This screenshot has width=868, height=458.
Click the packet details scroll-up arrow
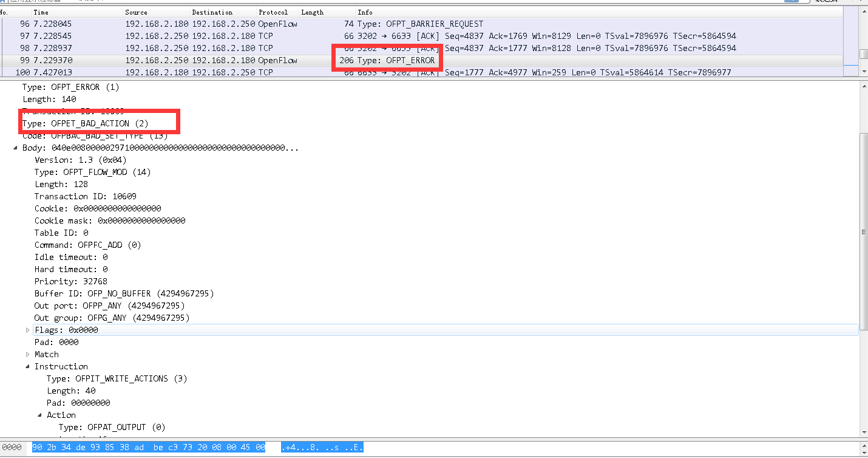[x=863, y=87]
